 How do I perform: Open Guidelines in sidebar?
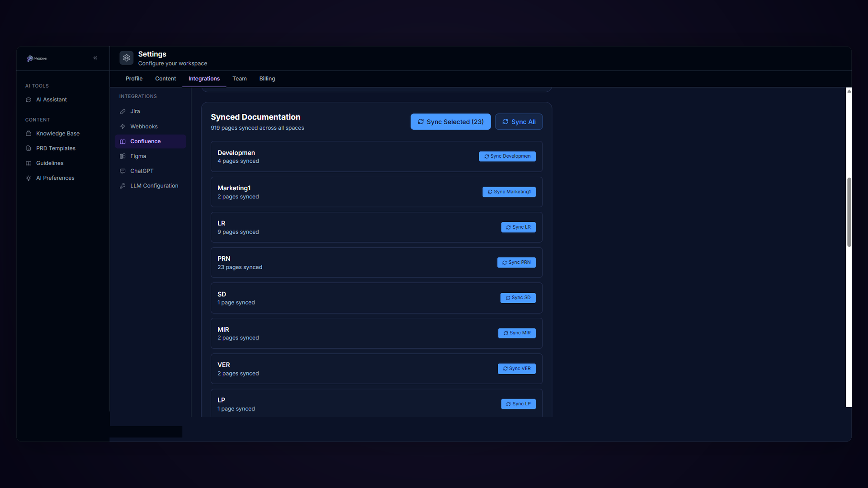point(50,163)
